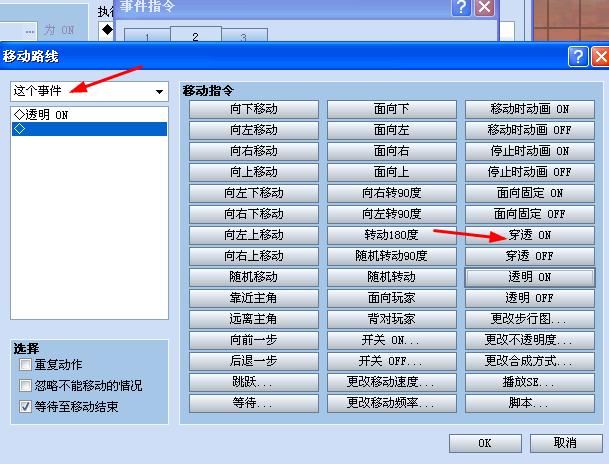The width and height of the screenshot is (609, 464).
Task: Insert the 随机转动 command
Action: [x=392, y=277]
